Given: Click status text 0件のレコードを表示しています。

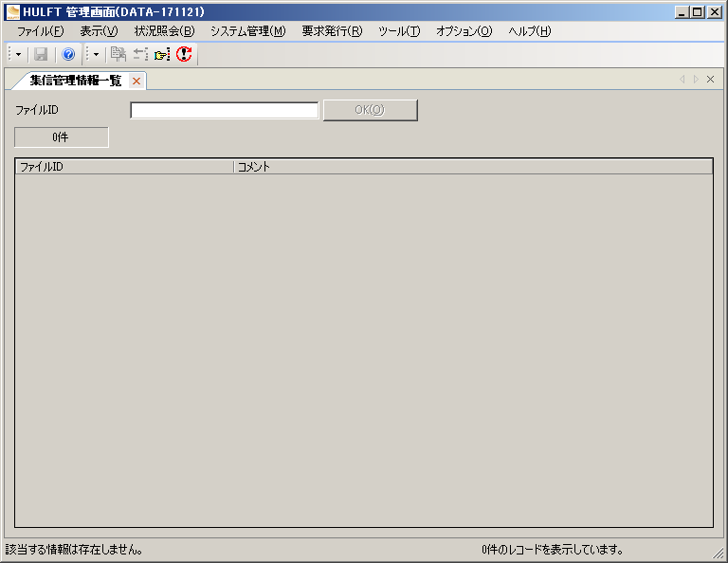Looking at the screenshot, I should (x=553, y=550).
